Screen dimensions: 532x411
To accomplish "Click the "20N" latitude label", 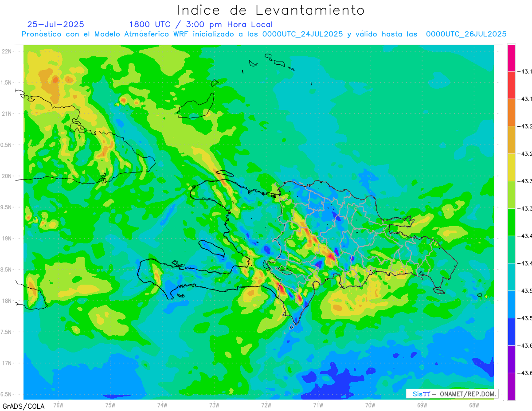I will (6, 176).
